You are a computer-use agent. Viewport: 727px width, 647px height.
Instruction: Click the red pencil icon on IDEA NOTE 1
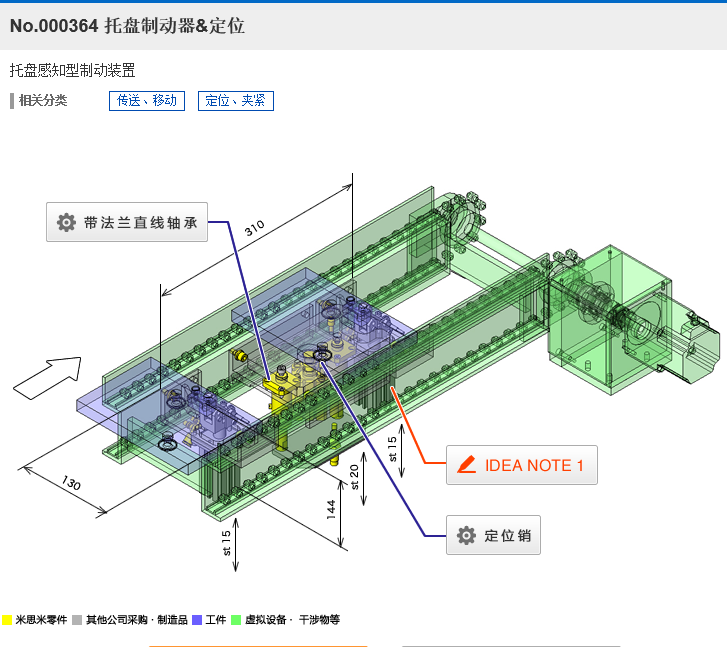(466, 465)
